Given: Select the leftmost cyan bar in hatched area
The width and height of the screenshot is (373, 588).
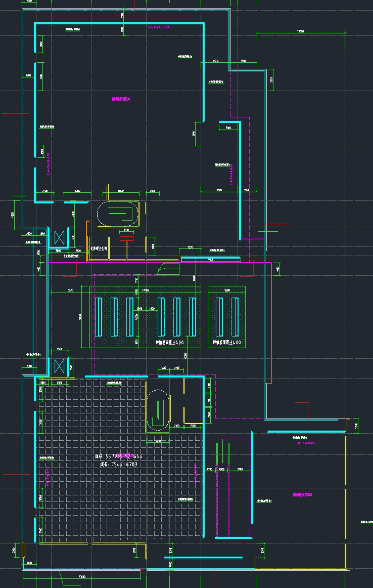Looking at the screenshot, I should pos(99,317).
